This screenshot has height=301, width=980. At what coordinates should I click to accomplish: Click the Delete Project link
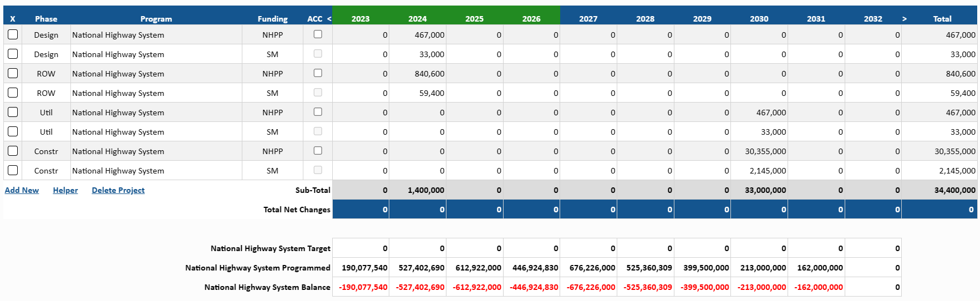tap(118, 190)
